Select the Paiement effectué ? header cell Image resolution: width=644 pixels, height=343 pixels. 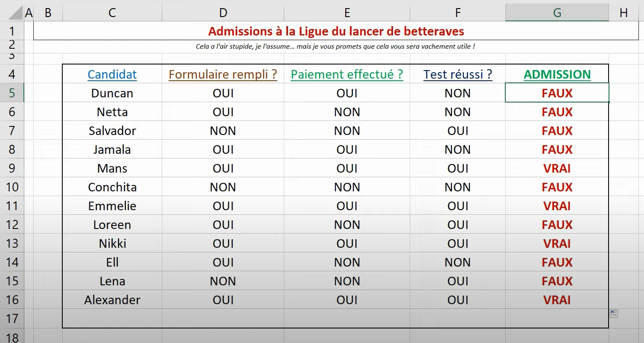coord(347,74)
